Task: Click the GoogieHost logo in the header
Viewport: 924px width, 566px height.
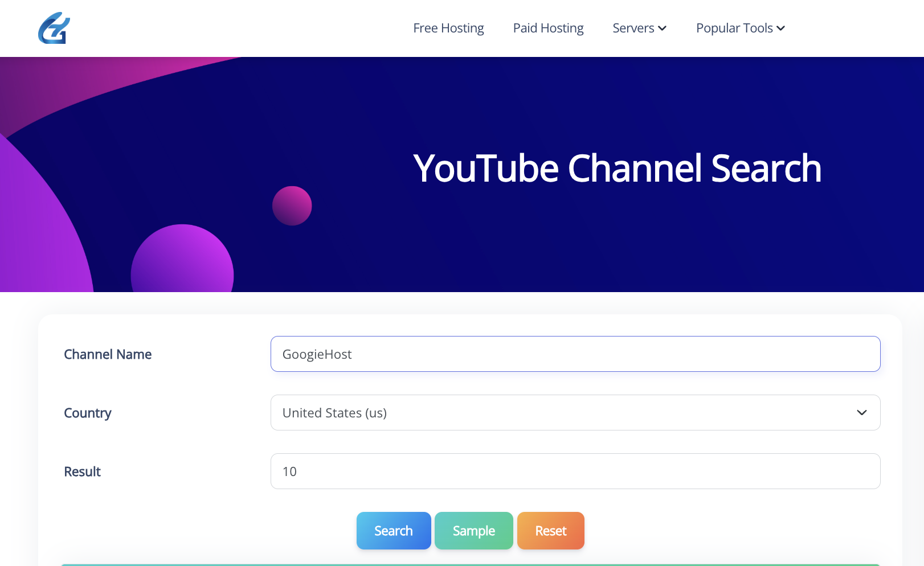Action: coord(52,28)
